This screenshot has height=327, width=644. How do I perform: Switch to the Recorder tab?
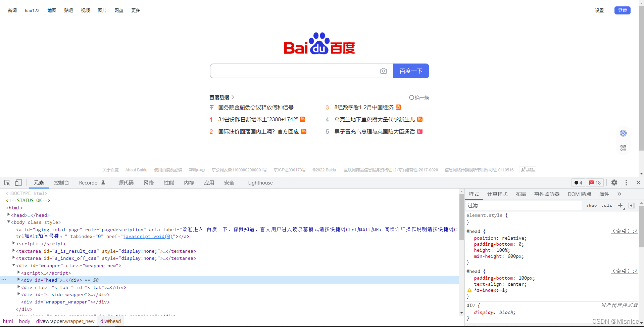[x=92, y=182]
